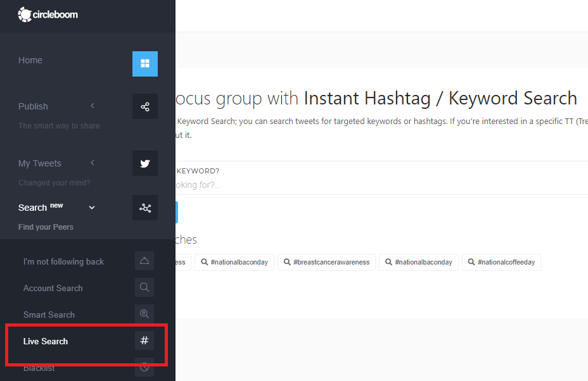Open the My Tweets menu item
This screenshot has height=381, width=588.
coord(40,163)
